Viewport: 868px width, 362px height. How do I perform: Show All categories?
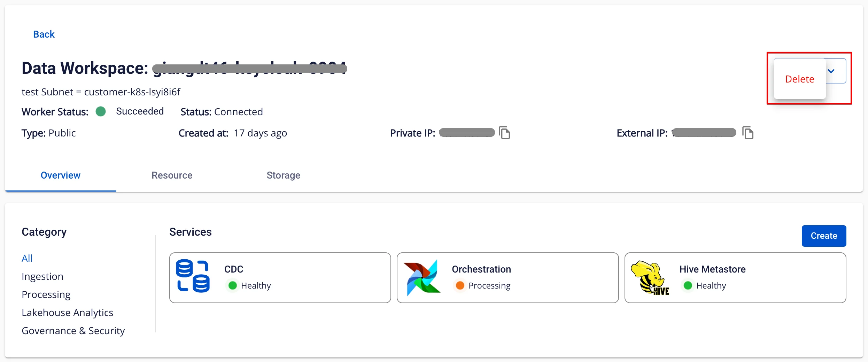click(27, 258)
